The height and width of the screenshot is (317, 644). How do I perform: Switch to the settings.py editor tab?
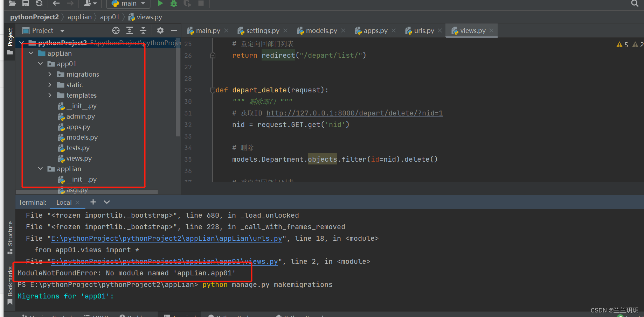click(x=262, y=30)
